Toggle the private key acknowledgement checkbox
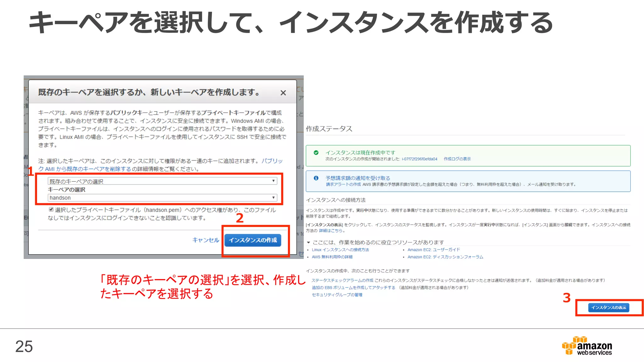The width and height of the screenshot is (644, 362). point(51,210)
